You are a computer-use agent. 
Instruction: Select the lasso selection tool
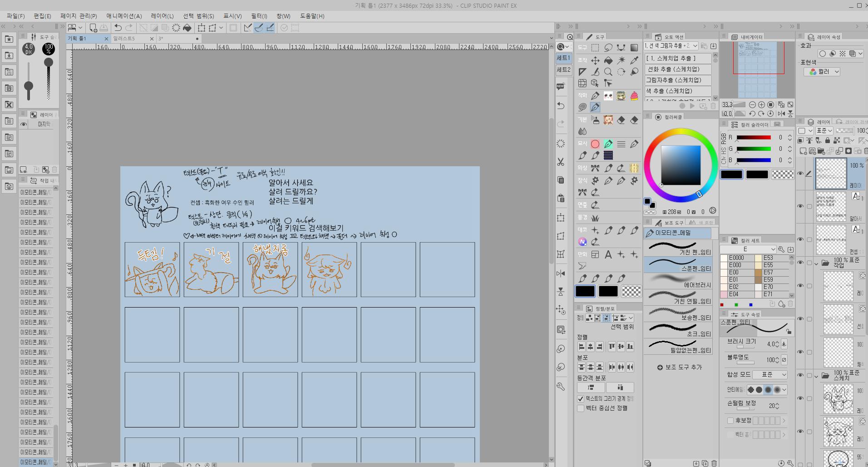tap(608, 48)
